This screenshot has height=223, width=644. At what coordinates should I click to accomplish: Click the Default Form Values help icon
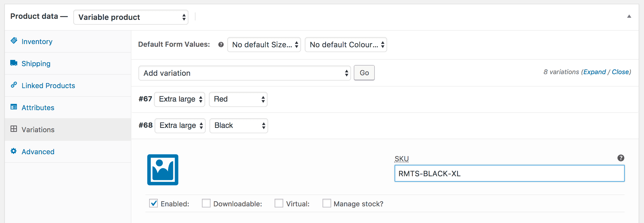[x=221, y=45]
